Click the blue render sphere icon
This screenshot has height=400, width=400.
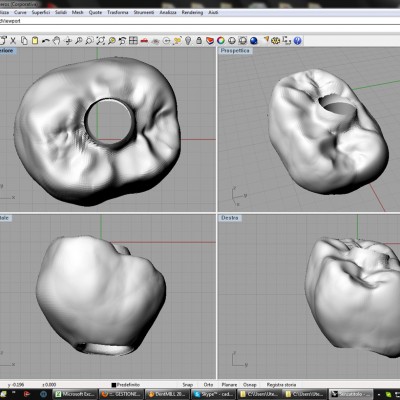pos(254,41)
